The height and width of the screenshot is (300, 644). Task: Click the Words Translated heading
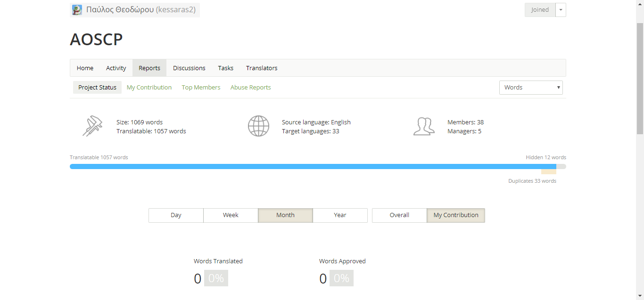click(218, 261)
